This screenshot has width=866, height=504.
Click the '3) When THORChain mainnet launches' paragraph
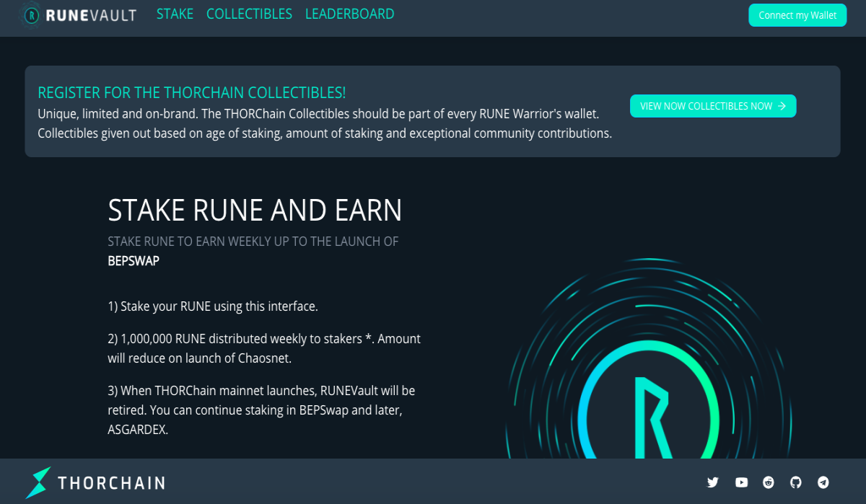click(261, 410)
